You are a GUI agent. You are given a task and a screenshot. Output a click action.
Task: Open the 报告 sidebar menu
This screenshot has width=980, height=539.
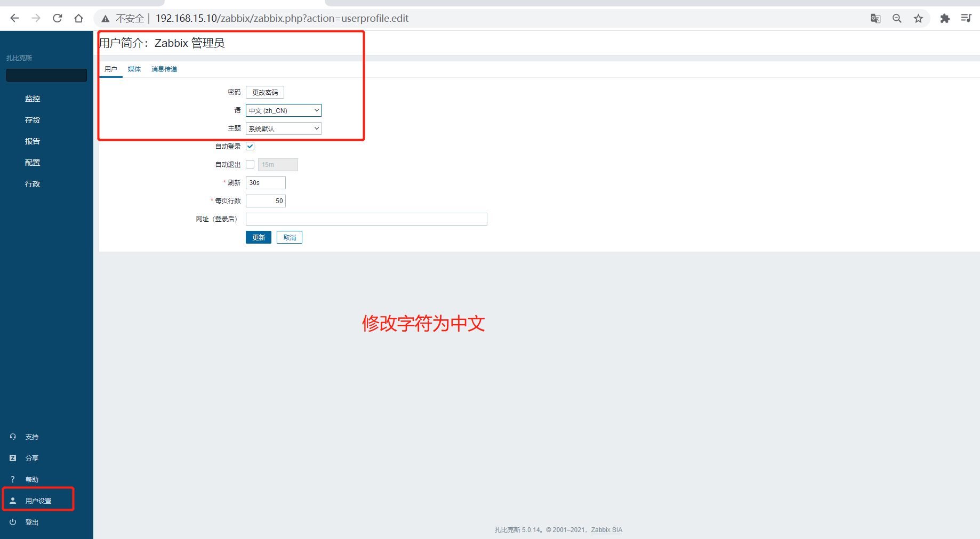pos(33,141)
